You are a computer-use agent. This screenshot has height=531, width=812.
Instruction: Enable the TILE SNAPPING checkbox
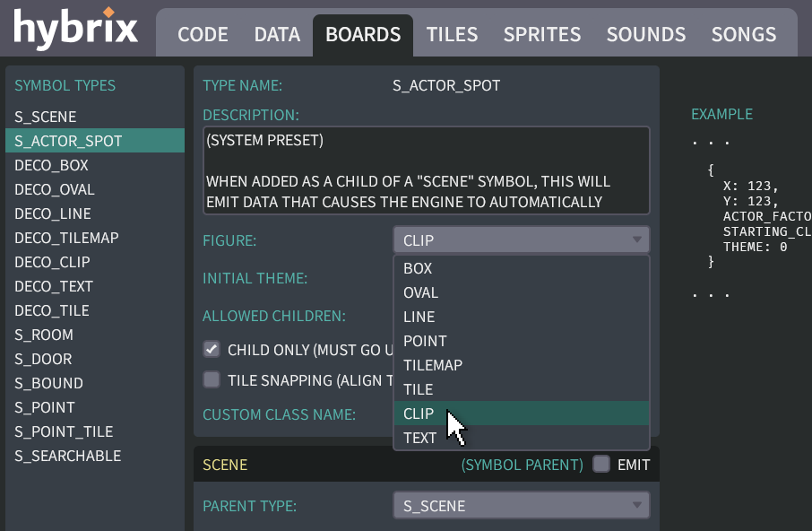coord(212,379)
